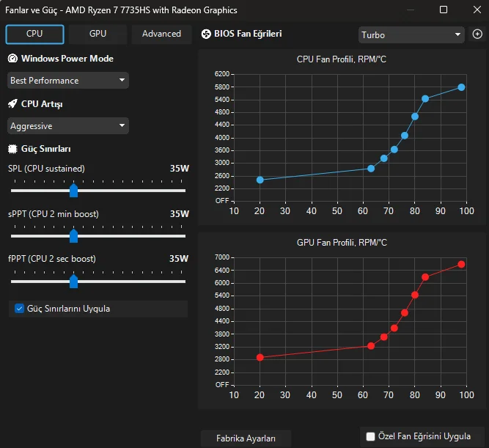This screenshot has width=489, height=448.
Task: Click the 35W value for sPPT
Action: [180, 213]
